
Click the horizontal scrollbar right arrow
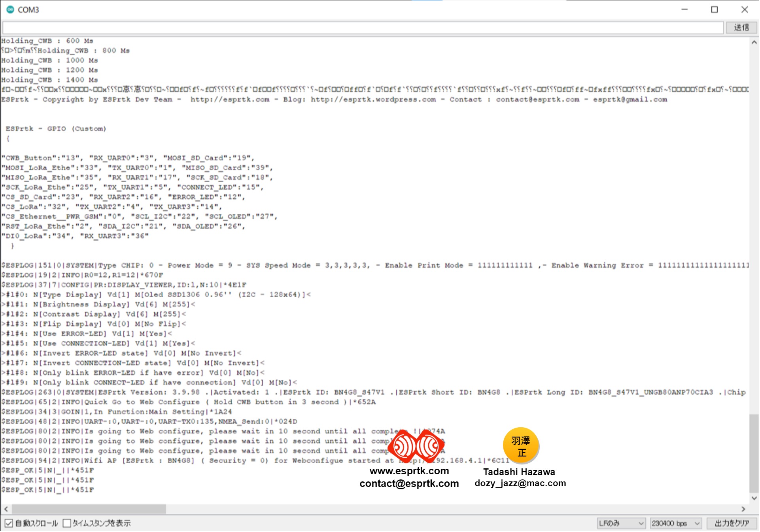coord(743,509)
